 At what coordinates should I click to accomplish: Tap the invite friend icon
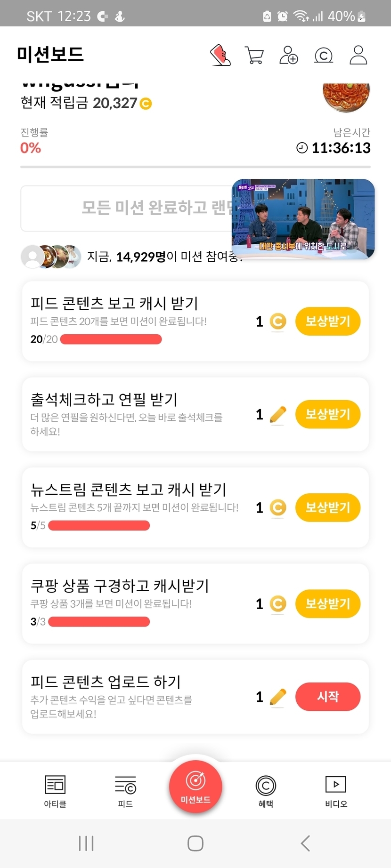tap(288, 55)
